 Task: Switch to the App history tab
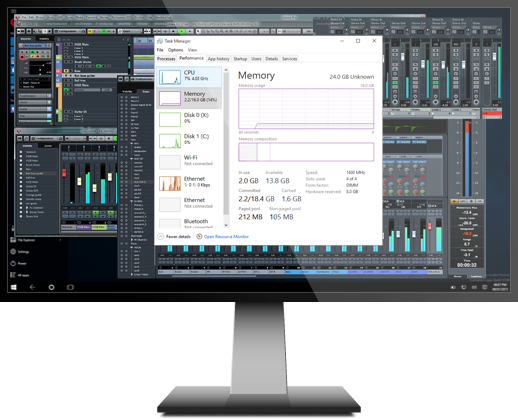(x=218, y=59)
